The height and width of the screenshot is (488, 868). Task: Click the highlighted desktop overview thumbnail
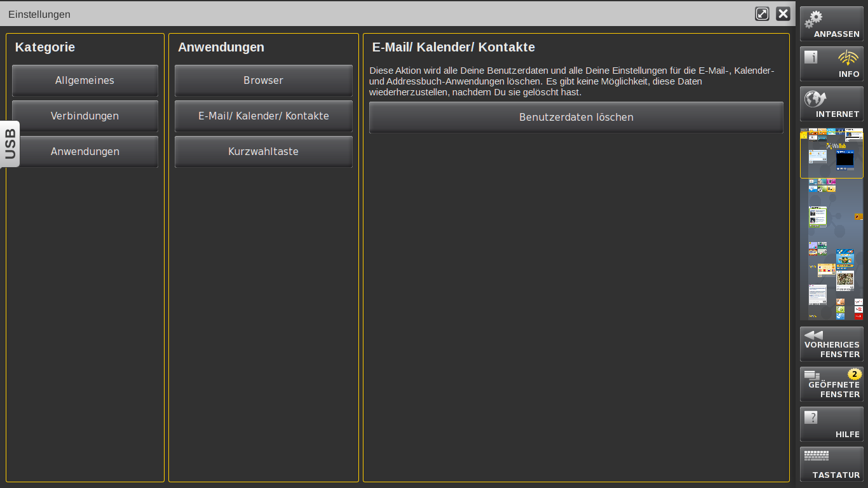point(831,156)
